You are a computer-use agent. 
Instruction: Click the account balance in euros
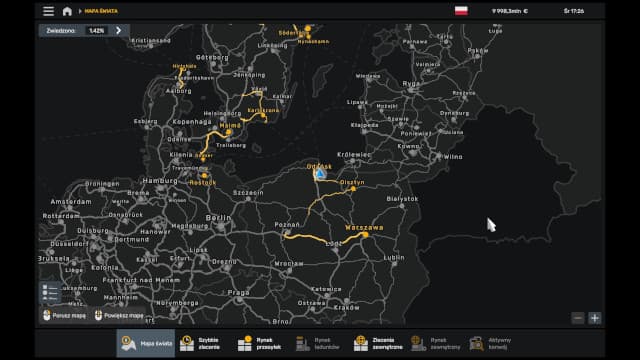pyautogui.click(x=510, y=11)
